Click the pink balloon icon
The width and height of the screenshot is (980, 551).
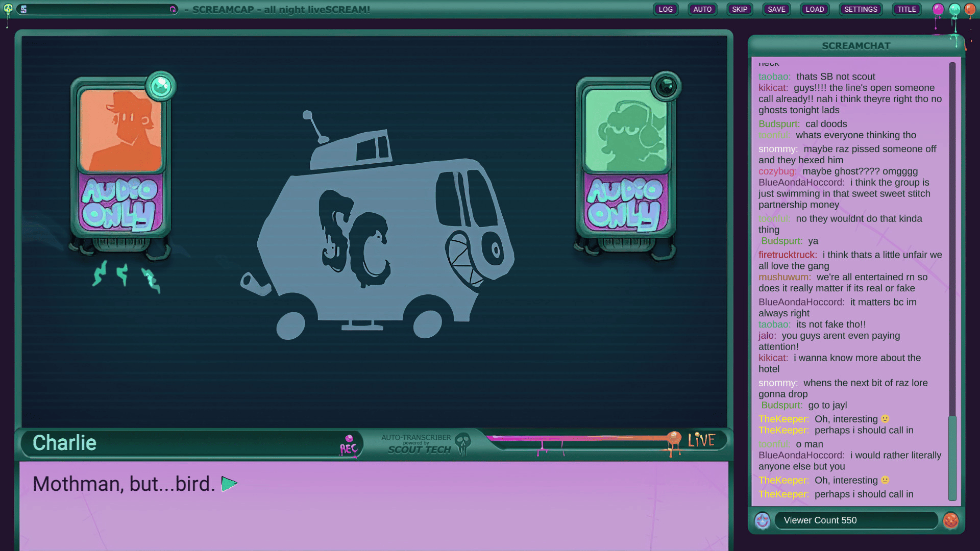938,9
